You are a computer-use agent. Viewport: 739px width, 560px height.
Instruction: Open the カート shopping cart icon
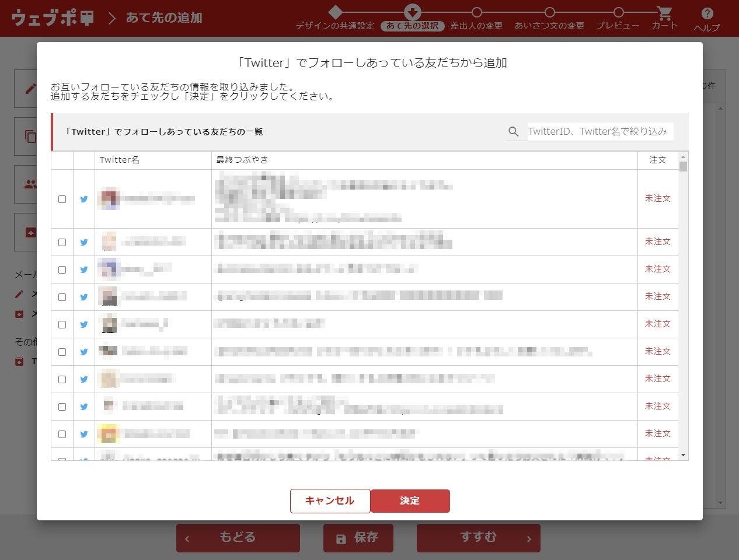(x=664, y=13)
